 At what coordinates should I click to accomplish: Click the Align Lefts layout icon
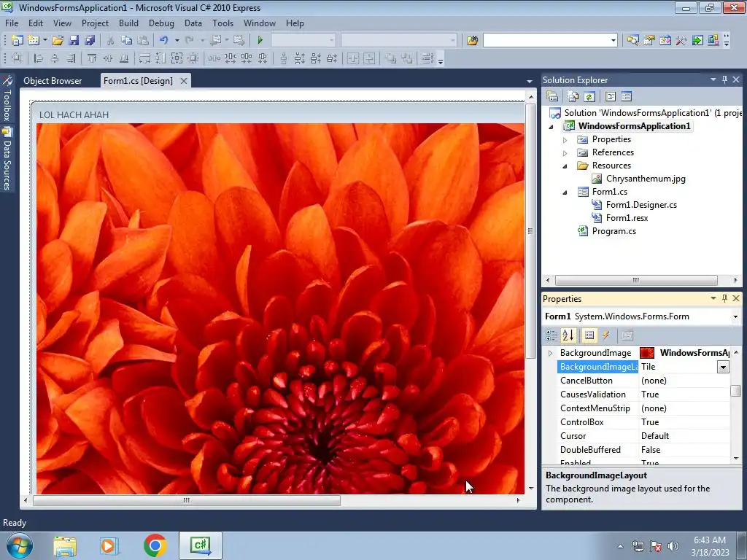point(38,58)
